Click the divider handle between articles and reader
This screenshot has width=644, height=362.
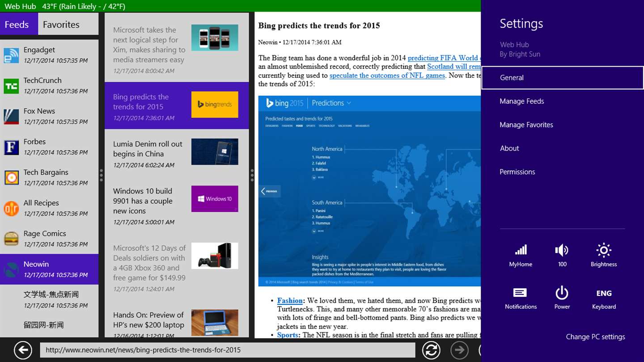(x=252, y=175)
